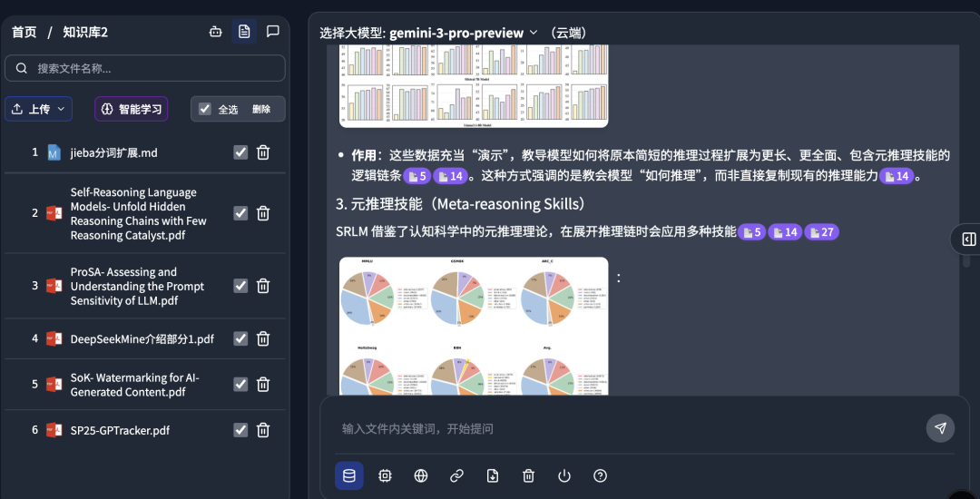Open citation 5 badge after 多种技能
Screen dimensions: 980x499
(x=751, y=232)
